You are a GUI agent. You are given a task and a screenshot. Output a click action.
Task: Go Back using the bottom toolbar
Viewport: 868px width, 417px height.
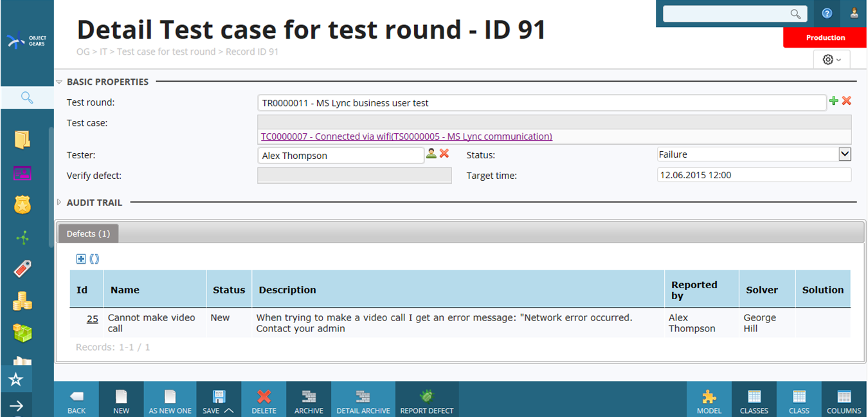click(x=77, y=400)
